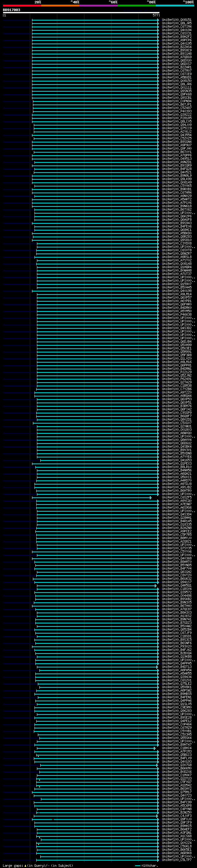The width and height of the screenshot is (197, 868).
Task: Click the alignment bar of UniRef100_Q9FXJ0
Action: pos(96,819)
